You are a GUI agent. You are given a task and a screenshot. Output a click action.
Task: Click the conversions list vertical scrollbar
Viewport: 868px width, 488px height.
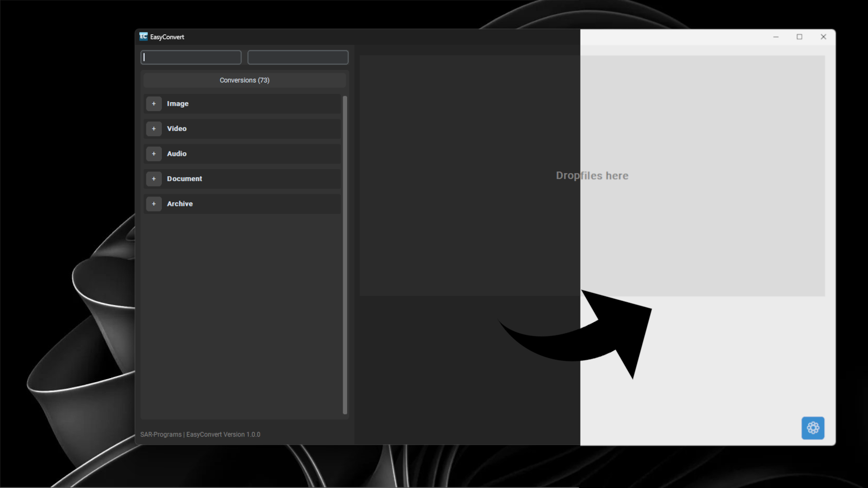pyautogui.click(x=345, y=255)
